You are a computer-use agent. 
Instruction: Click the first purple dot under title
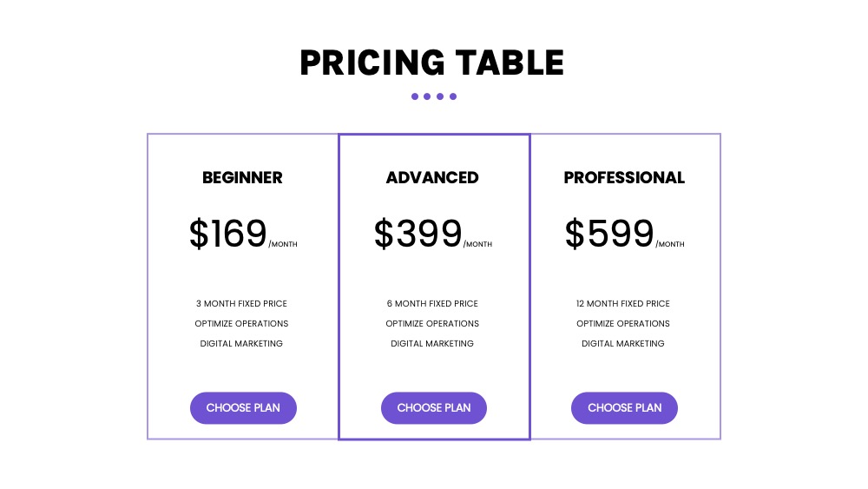(415, 96)
